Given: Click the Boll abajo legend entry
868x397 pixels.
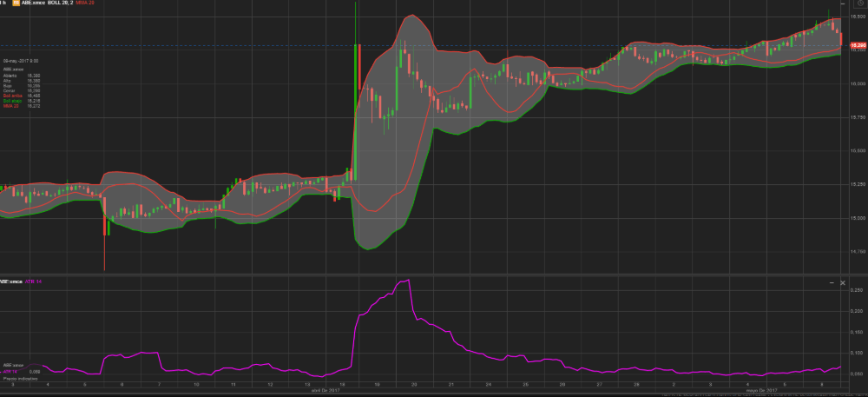Looking at the screenshot, I should point(15,100).
